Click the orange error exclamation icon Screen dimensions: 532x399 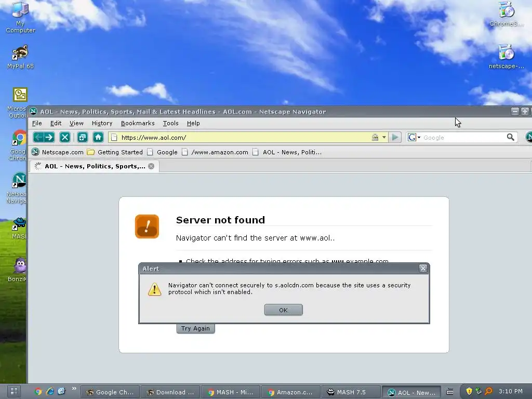[x=147, y=227]
